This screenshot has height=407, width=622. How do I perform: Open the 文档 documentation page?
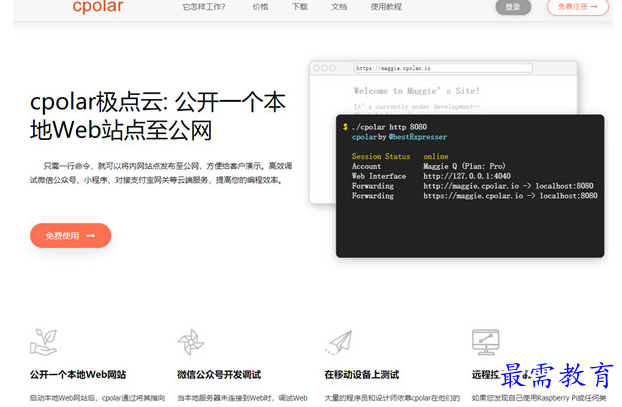coord(339,7)
